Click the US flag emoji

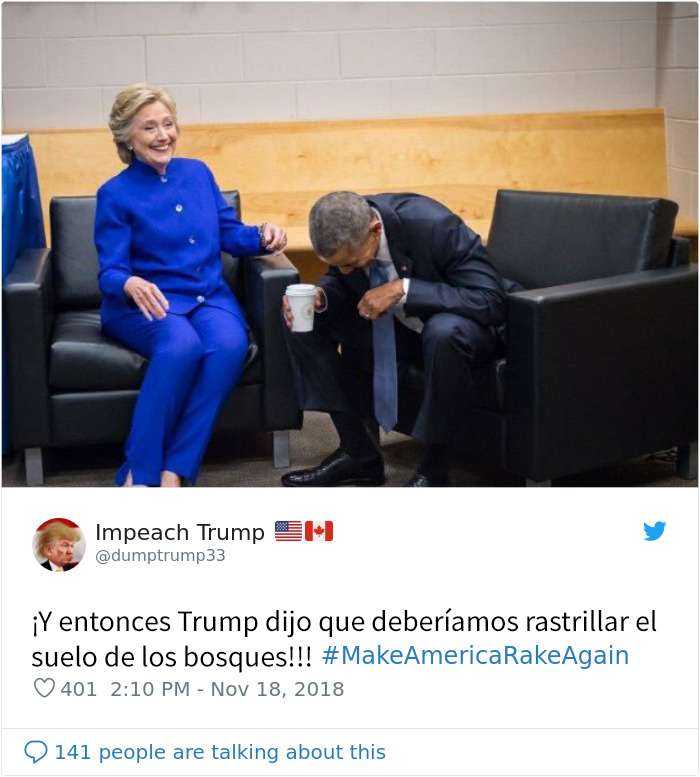coord(288,531)
